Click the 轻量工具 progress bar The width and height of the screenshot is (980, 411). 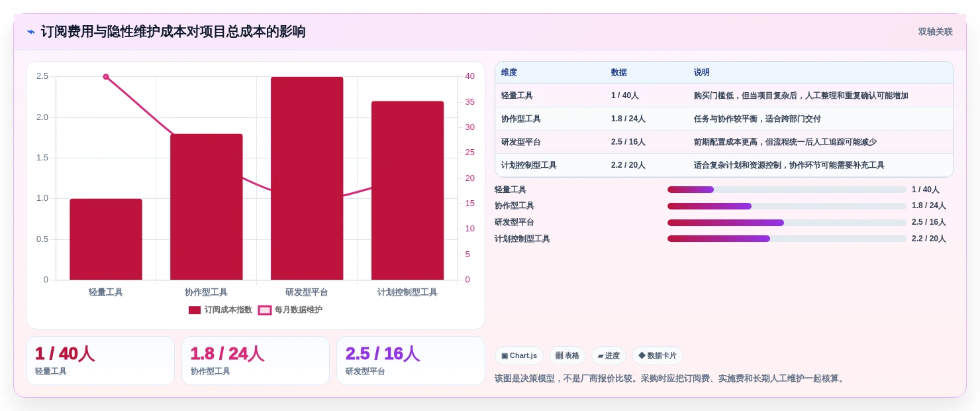[787, 190]
